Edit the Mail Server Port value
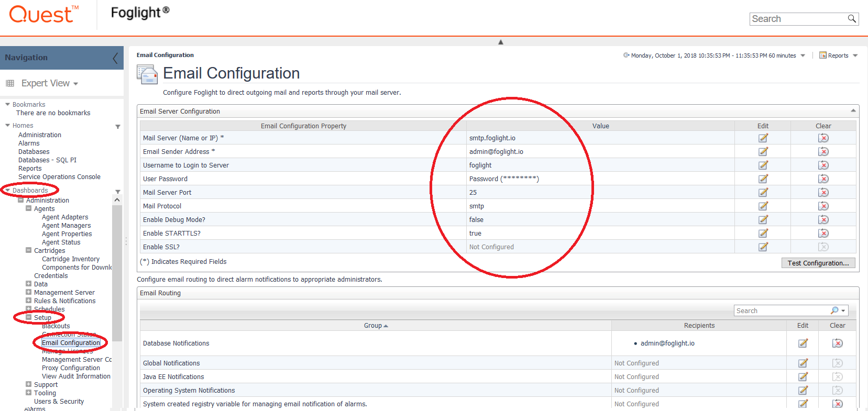Viewport: 868px width, 411px height. 763,192
